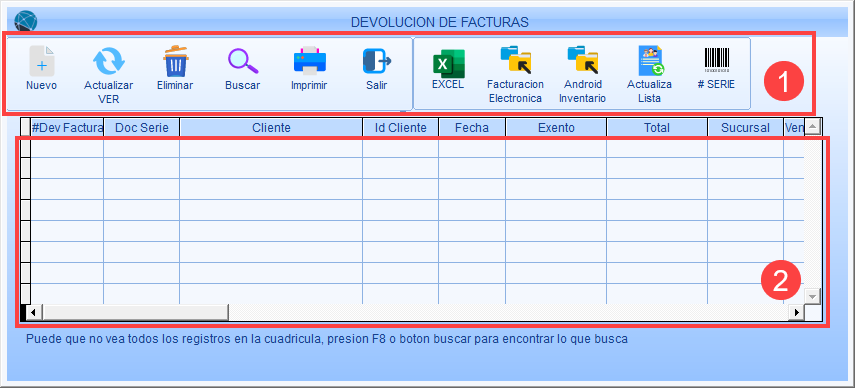The height and width of the screenshot is (388, 855).
Task: Export using the EXCEL icon
Action: click(x=448, y=63)
